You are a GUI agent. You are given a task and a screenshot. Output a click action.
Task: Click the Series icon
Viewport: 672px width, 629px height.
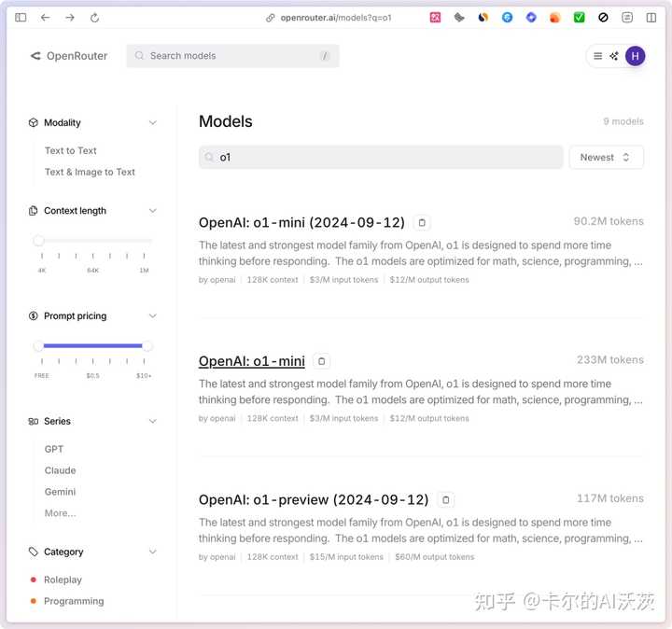point(34,421)
